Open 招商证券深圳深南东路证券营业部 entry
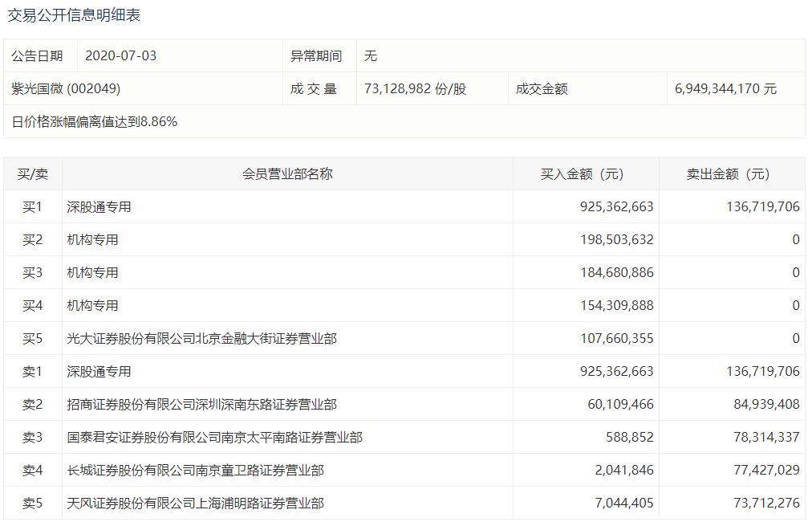The height and width of the screenshot is (526, 812). click(201, 405)
